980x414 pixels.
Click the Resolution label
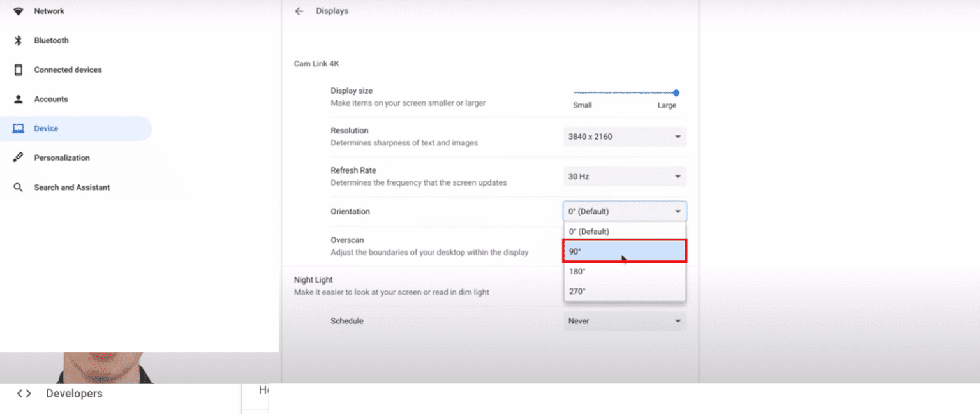pyautogui.click(x=350, y=131)
